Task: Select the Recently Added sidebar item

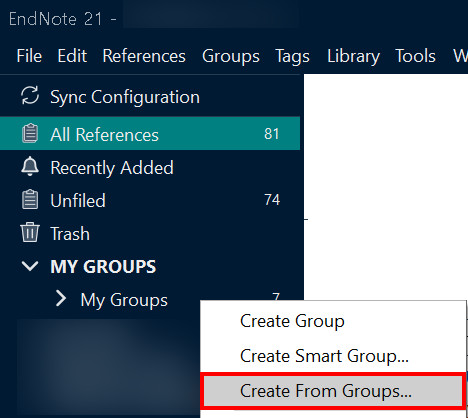Action: [x=150, y=167]
